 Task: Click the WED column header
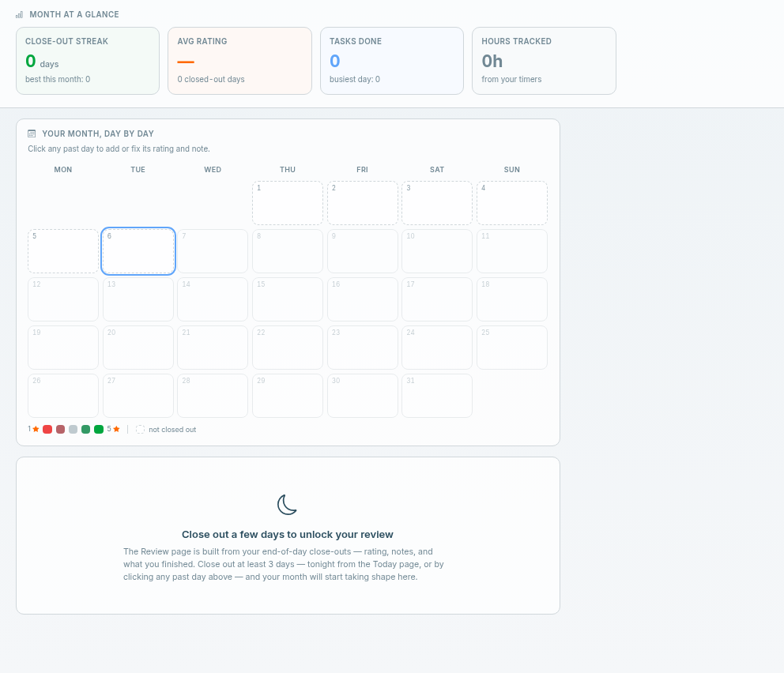click(x=213, y=169)
